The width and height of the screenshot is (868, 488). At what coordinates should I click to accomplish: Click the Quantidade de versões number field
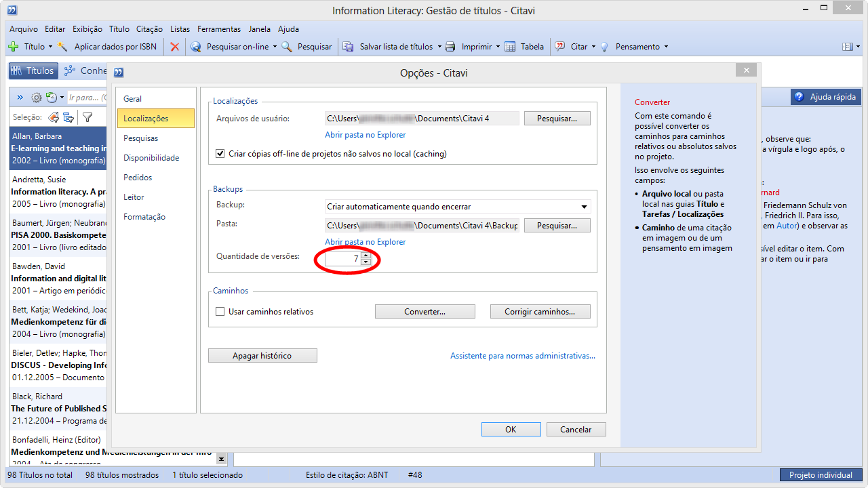tap(343, 259)
